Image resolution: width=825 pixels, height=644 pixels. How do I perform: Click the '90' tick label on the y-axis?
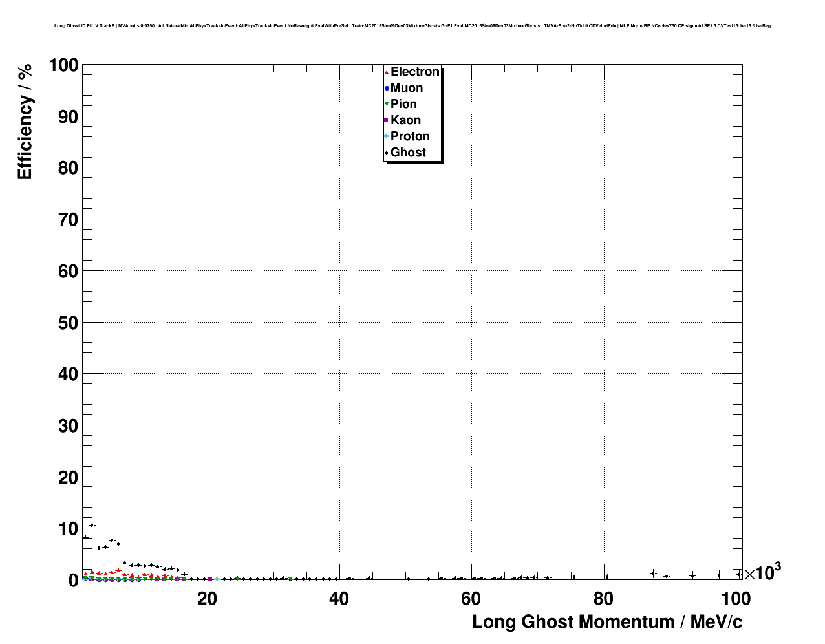click(68, 117)
